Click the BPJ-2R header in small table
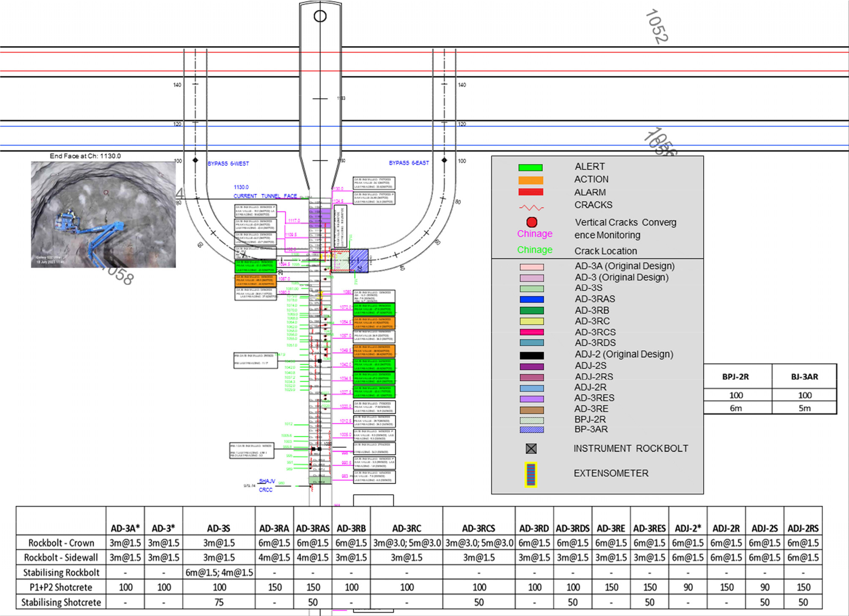The height and width of the screenshot is (616, 849). [735, 377]
